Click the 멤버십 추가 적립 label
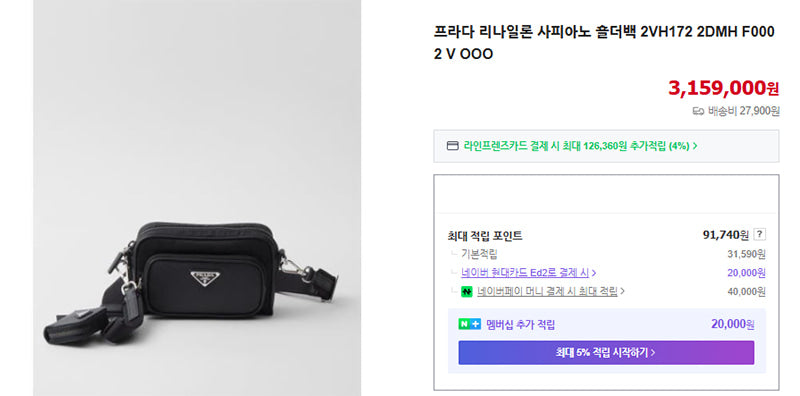 click(x=520, y=325)
